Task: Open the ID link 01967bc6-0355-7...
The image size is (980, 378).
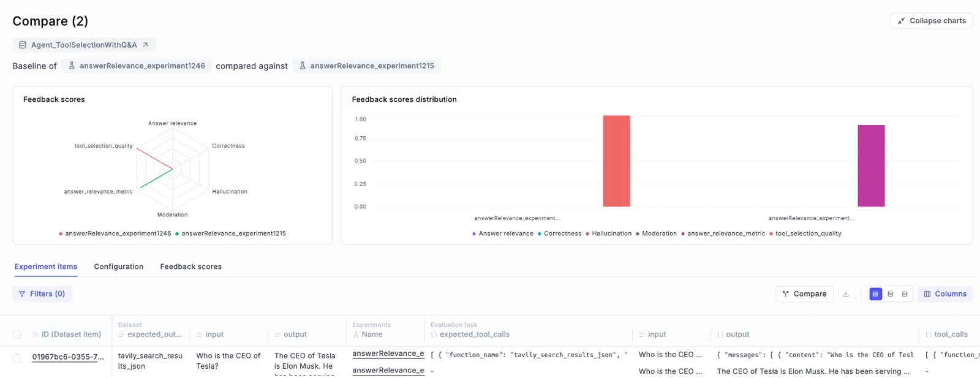Action: click(x=68, y=357)
